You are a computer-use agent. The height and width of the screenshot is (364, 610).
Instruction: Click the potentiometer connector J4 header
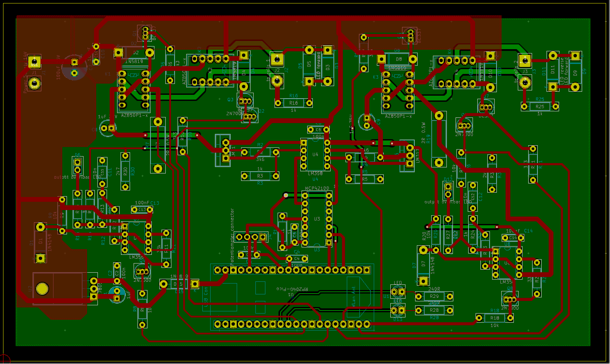pos(251,237)
